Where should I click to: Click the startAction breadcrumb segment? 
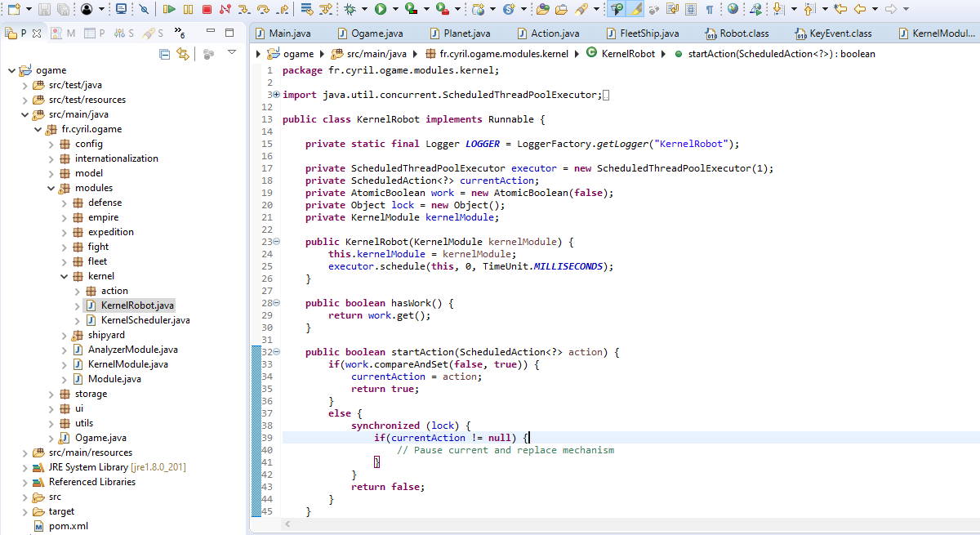click(774, 54)
